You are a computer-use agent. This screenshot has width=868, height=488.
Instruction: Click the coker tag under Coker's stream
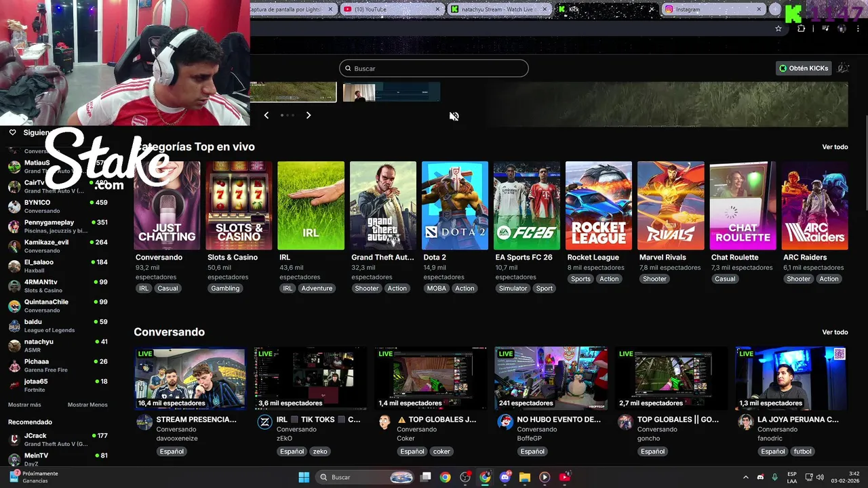click(x=441, y=451)
